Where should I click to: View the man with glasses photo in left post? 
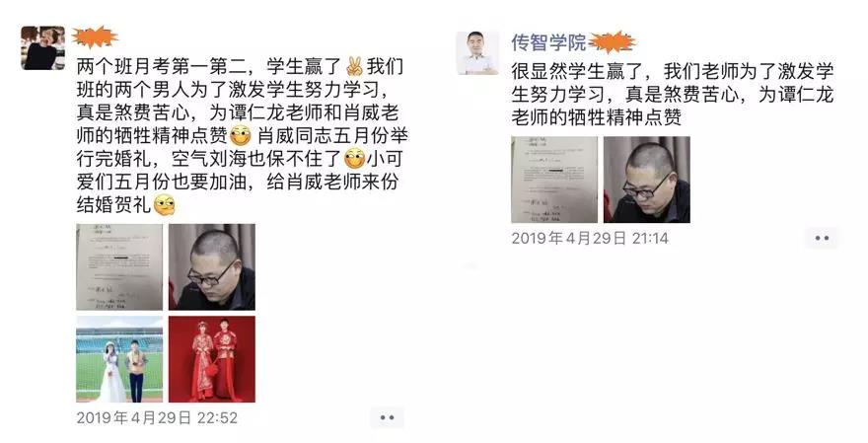212,267
